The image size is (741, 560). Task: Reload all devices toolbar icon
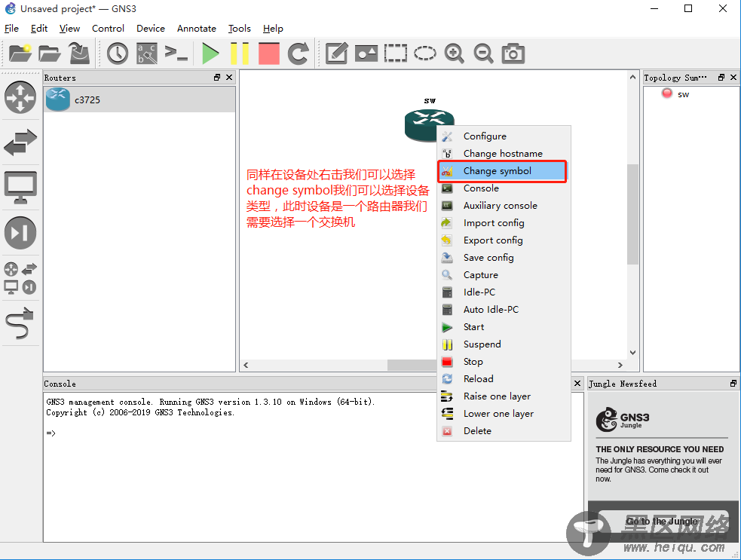click(299, 54)
